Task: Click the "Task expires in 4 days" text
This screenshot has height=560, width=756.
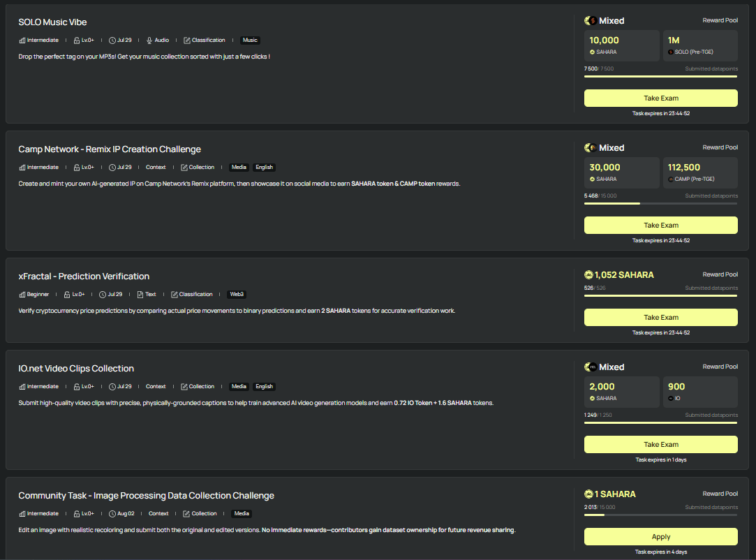Action: click(661, 552)
